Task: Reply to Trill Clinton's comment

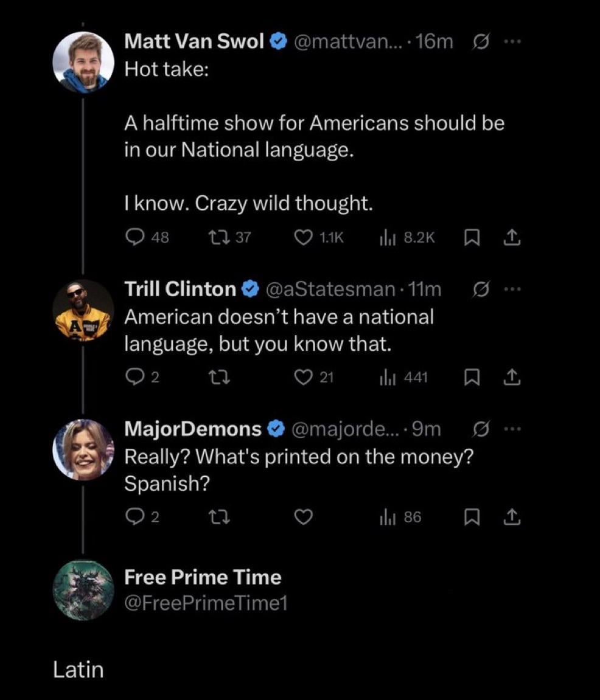Action: pos(133,378)
